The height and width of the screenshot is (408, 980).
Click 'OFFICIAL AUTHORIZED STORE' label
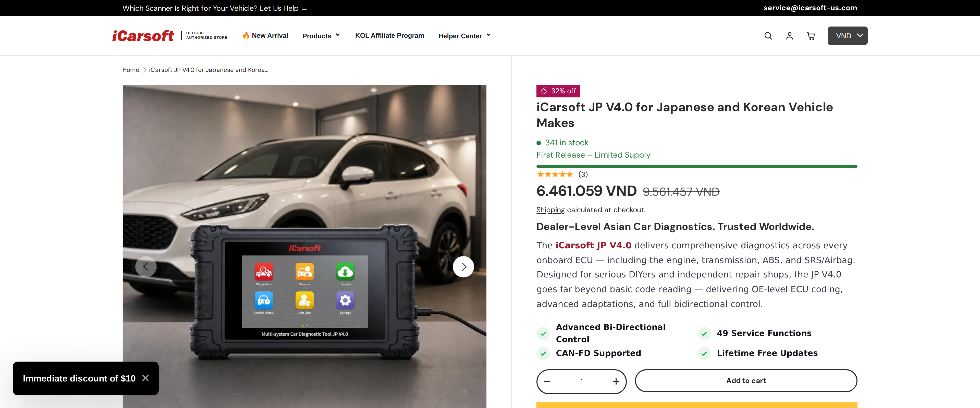pos(206,35)
